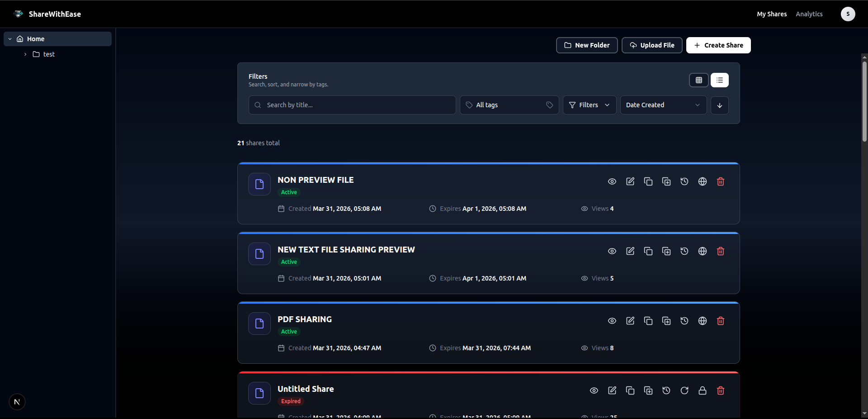Collapse the Home tree chevron

(x=10, y=39)
